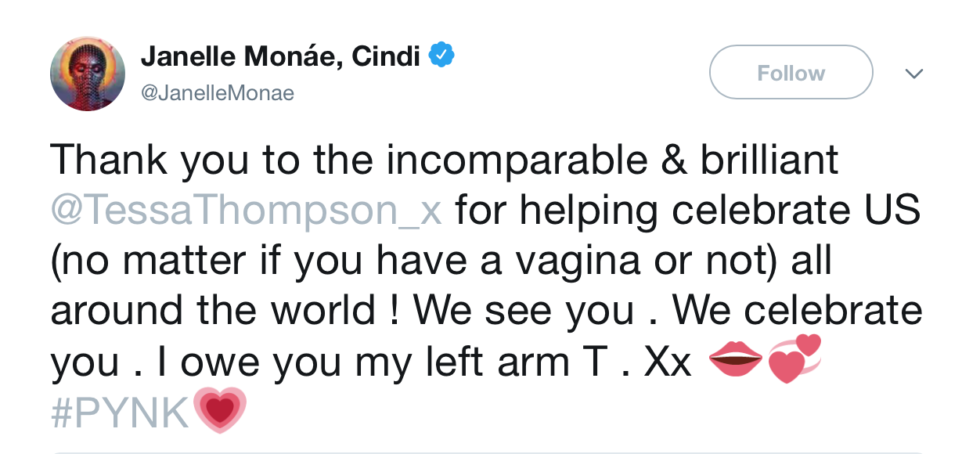Follow Janelle Monáe's account
Viewport: 980px width, 454px height.
pos(791,73)
